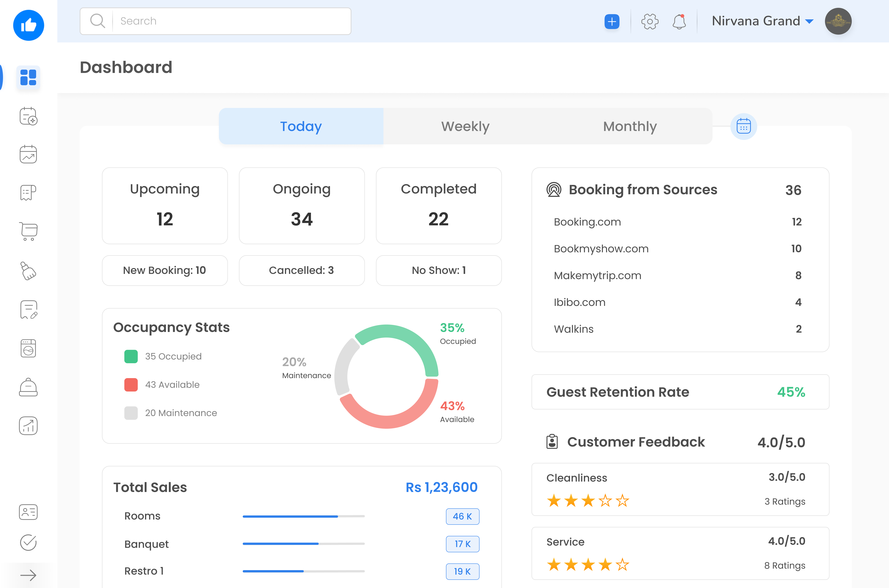Open the analytics growth chart icon
Screen dimensions: 889x588
(x=28, y=426)
